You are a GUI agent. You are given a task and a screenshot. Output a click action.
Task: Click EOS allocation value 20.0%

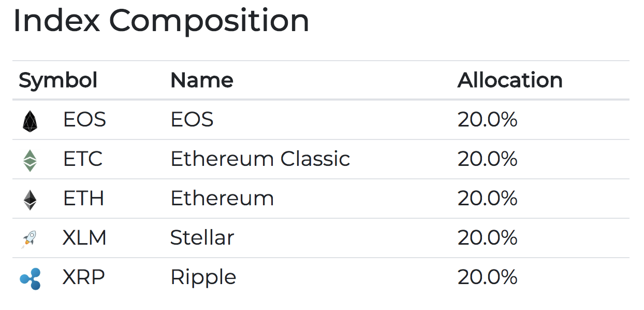coord(487,120)
